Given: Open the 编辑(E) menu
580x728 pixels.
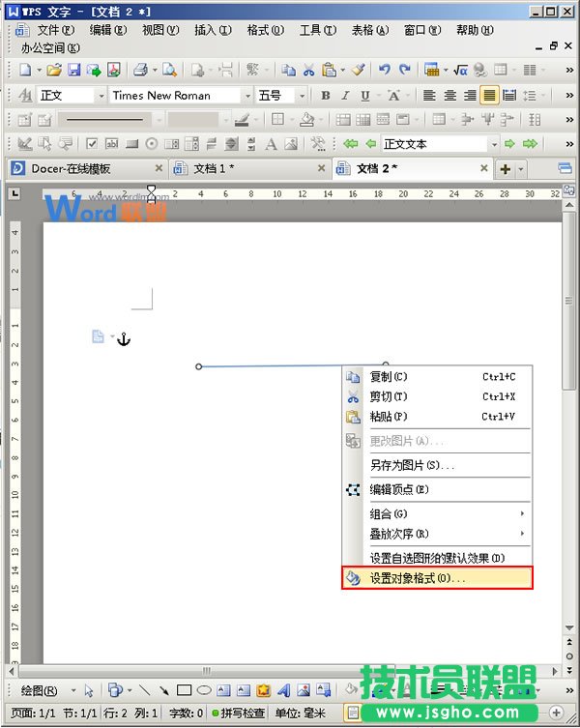Looking at the screenshot, I should coord(107,30).
